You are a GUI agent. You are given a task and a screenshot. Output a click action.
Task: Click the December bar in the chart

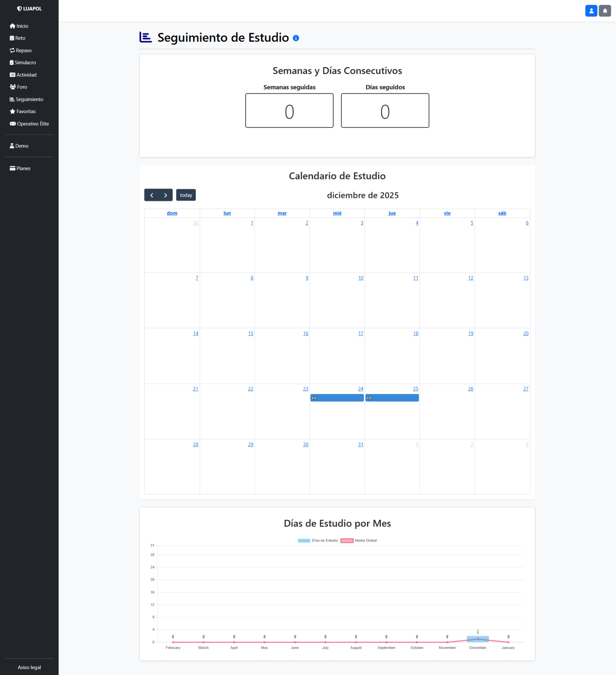click(x=477, y=639)
